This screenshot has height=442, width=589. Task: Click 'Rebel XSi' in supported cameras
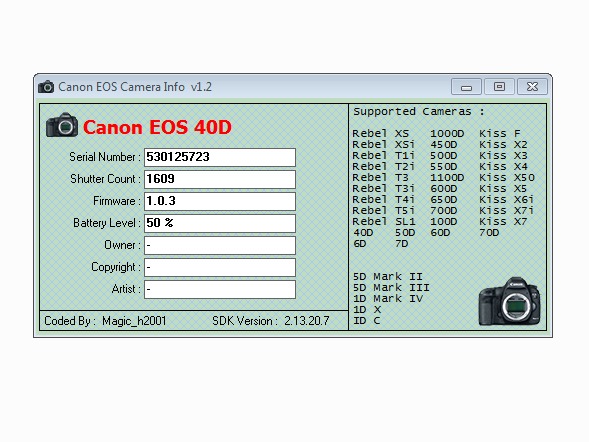click(x=384, y=145)
